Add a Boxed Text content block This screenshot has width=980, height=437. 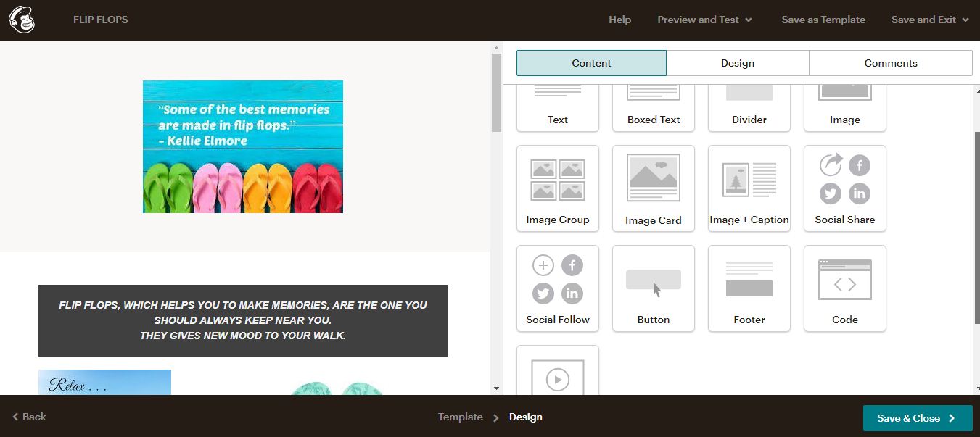(x=654, y=108)
